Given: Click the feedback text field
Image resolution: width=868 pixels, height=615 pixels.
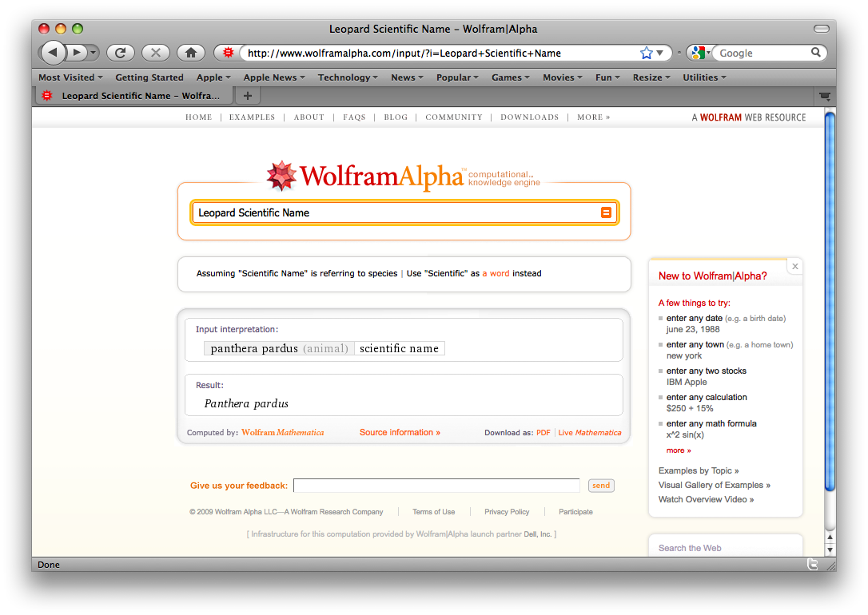Looking at the screenshot, I should coord(436,486).
